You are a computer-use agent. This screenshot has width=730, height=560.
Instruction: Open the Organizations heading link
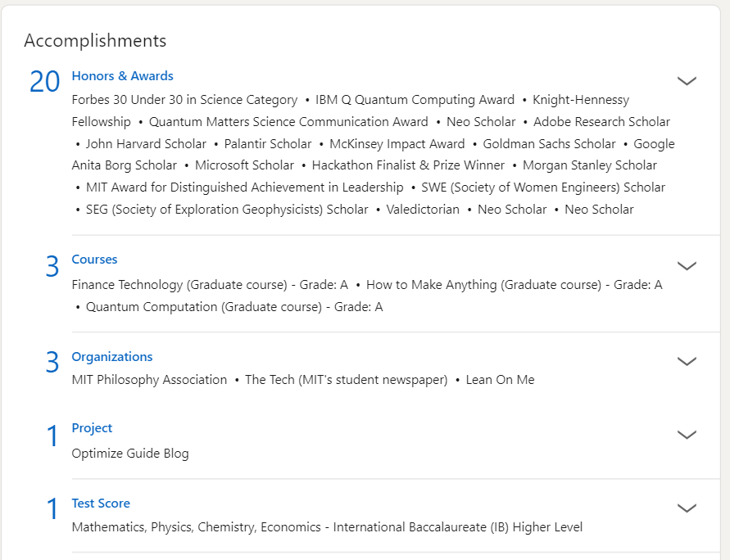pyautogui.click(x=112, y=357)
